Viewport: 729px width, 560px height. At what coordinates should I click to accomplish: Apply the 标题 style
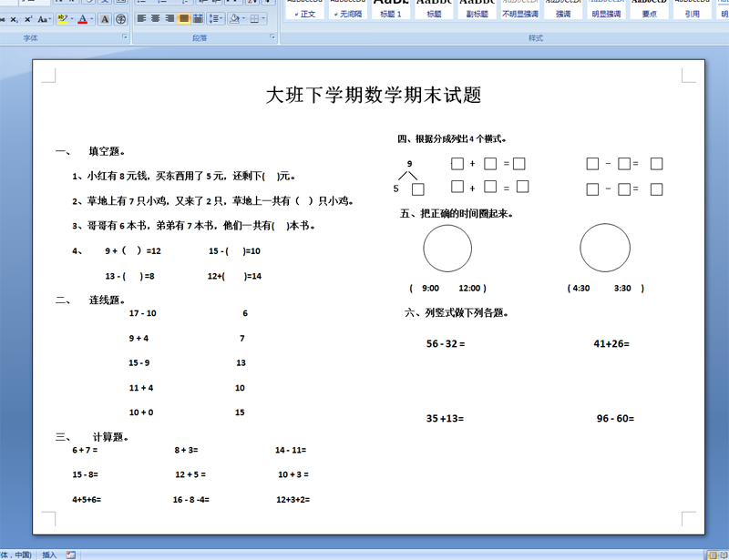(434, 10)
